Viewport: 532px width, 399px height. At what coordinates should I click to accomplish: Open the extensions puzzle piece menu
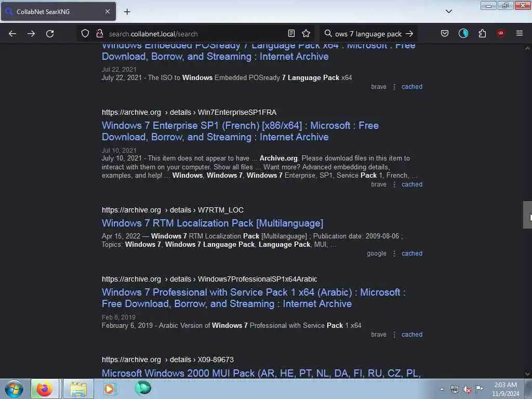pos(482,33)
